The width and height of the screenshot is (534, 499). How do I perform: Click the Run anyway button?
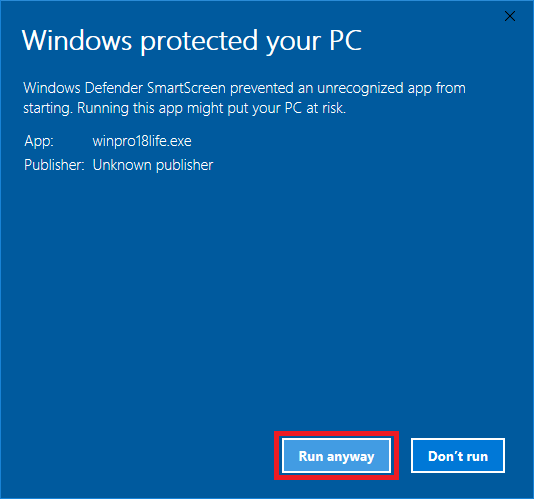[x=336, y=456]
